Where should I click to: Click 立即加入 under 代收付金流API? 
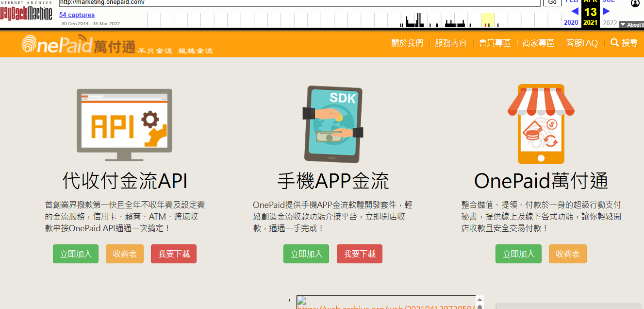[x=76, y=254]
